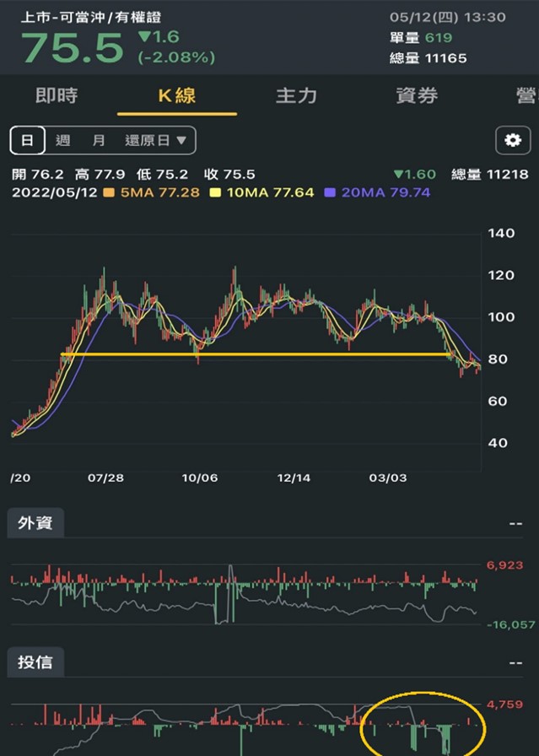The width and height of the screenshot is (539, 756).
Task: Tap the 外資 indicator label
Action: click(x=35, y=523)
